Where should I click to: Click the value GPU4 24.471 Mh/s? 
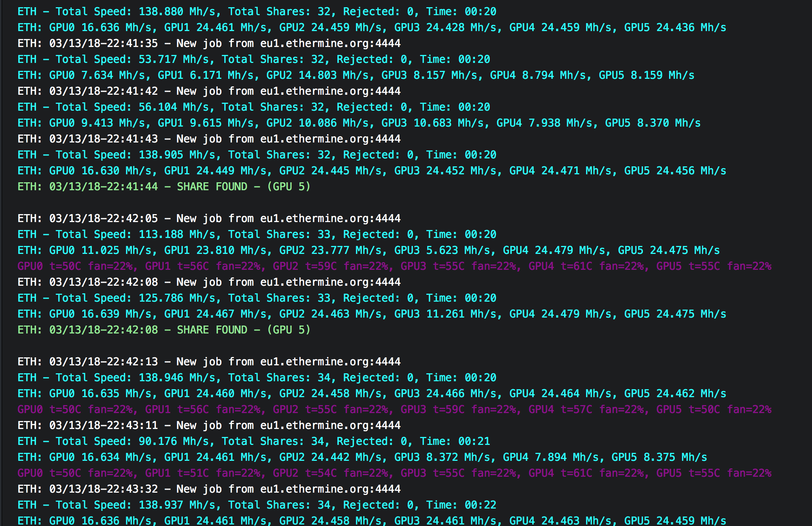(x=560, y=171)
